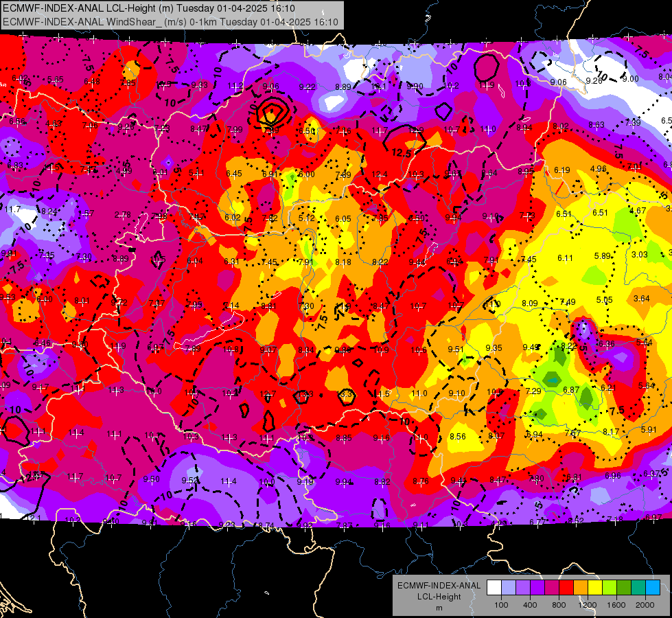Select the 4.96 grid point value
Screen dimensions: 672x618
pyautogui.click(x=599, y=168)
